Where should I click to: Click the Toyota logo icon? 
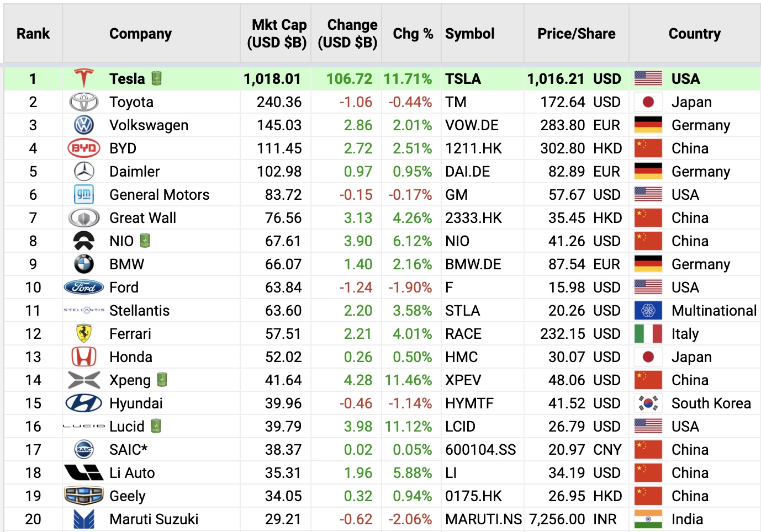click(84, 102)
